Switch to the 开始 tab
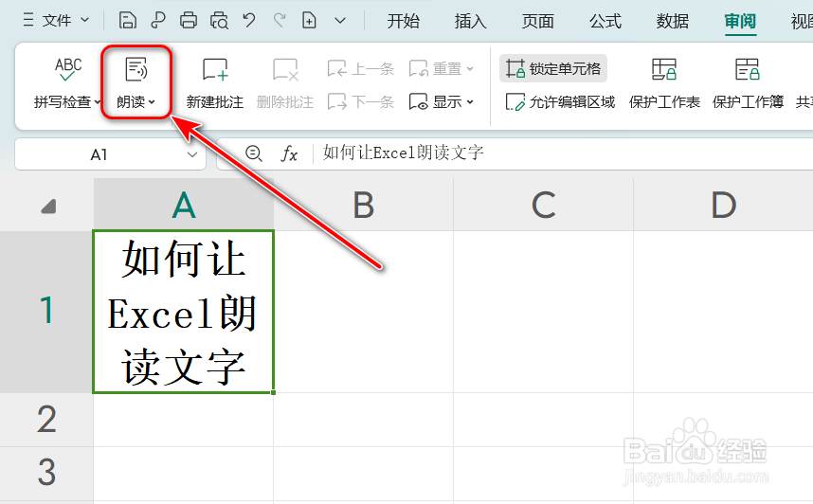Viewport: 813px width, 504px height. pyautogui.click(x=403, y=21)
